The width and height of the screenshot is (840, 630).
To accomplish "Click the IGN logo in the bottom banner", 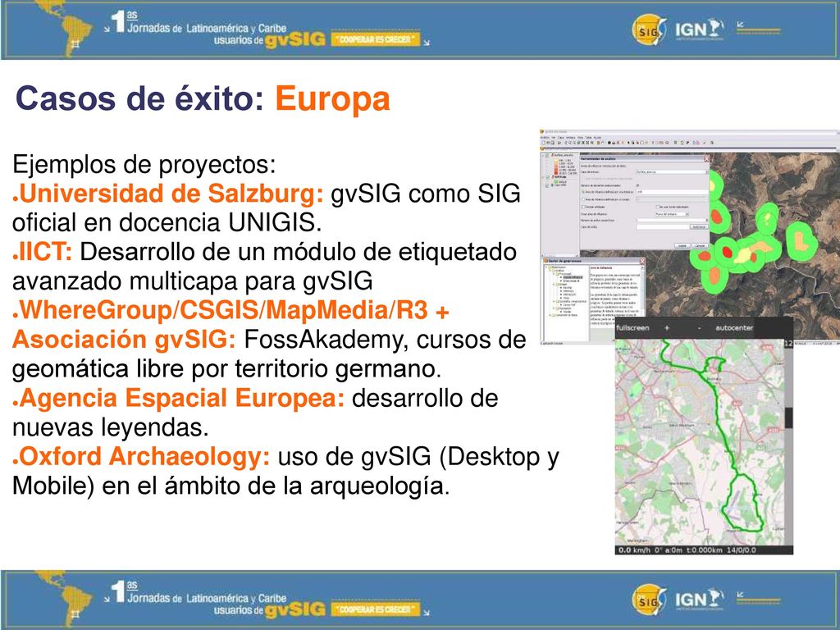I will tap(700, 600).
